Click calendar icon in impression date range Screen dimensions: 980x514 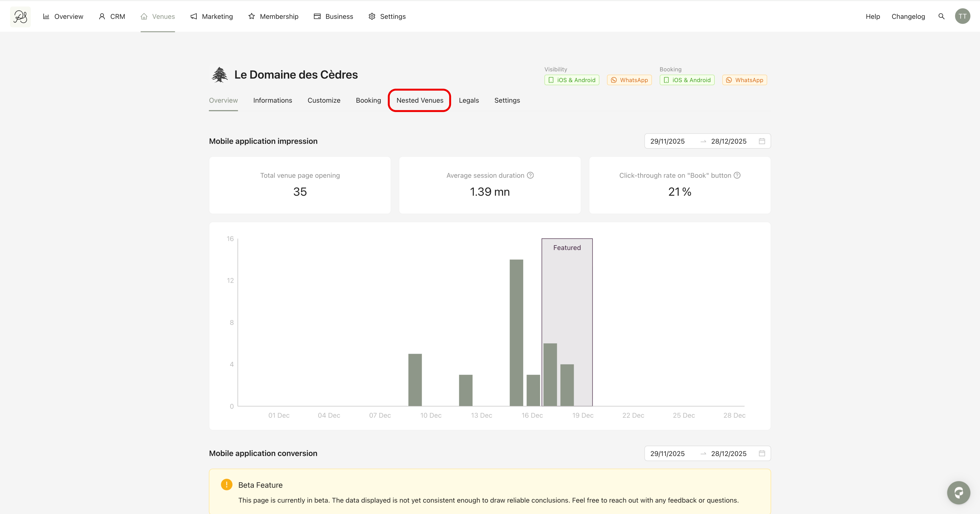(x=762, y=141)
